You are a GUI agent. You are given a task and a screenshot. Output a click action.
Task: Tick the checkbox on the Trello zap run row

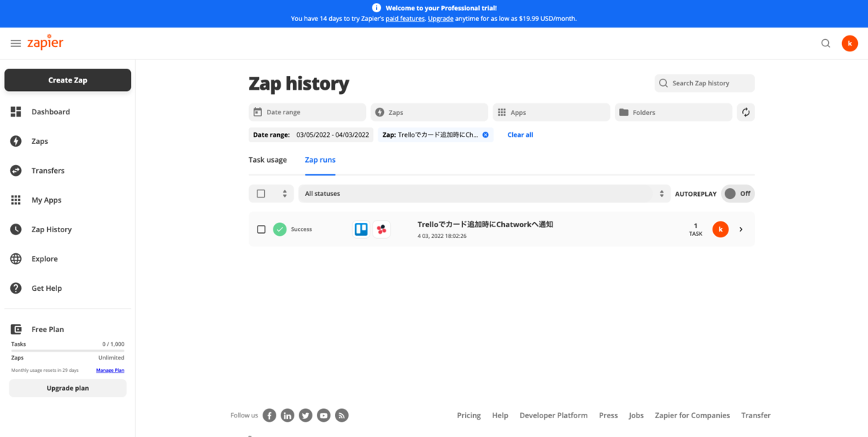262,229
